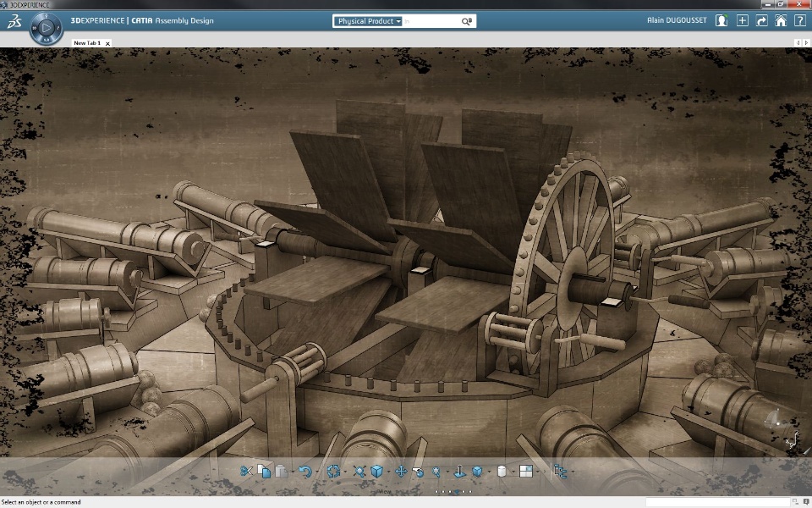Expand the tree display dropdown arrow
The width and height of the screenshot is (812, 508).
coord(573,472)
